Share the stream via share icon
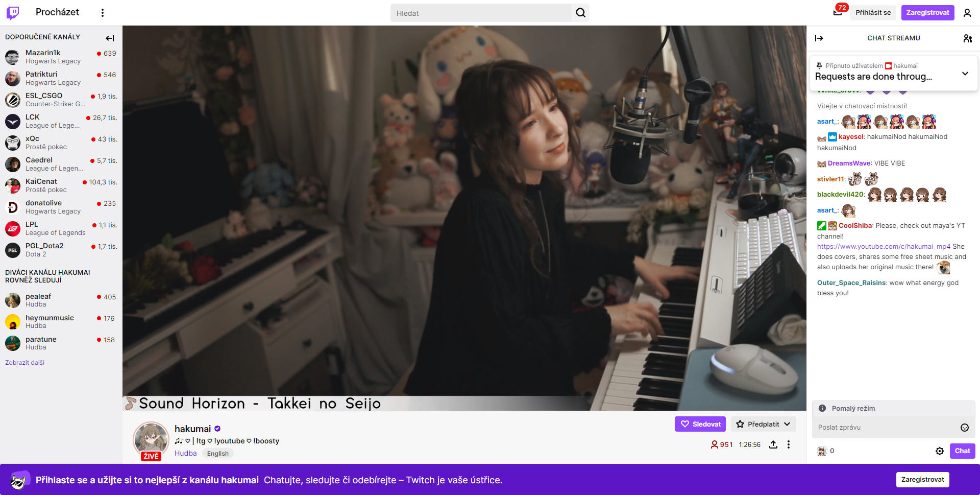The height and width of the screenshot is (495, 980). 773,444
